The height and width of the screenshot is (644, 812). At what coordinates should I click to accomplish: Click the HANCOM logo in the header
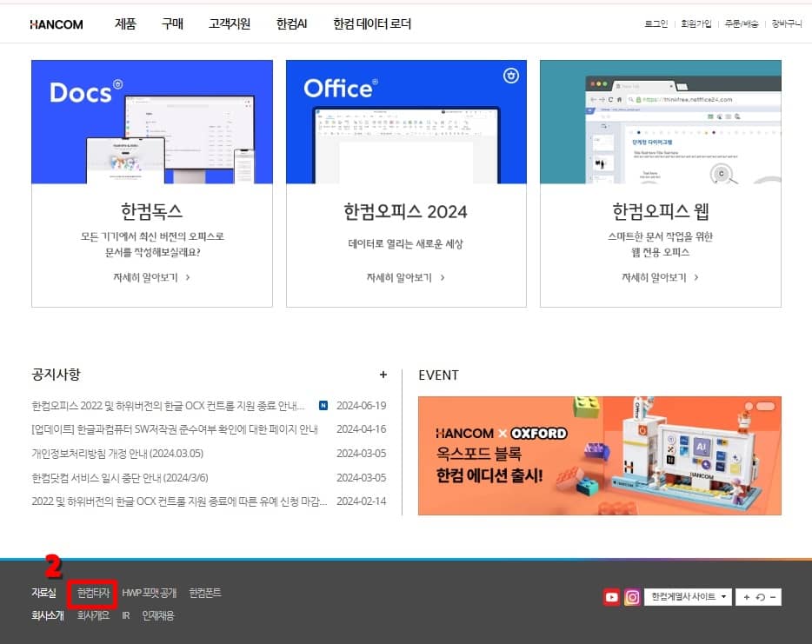coord(55,23)
